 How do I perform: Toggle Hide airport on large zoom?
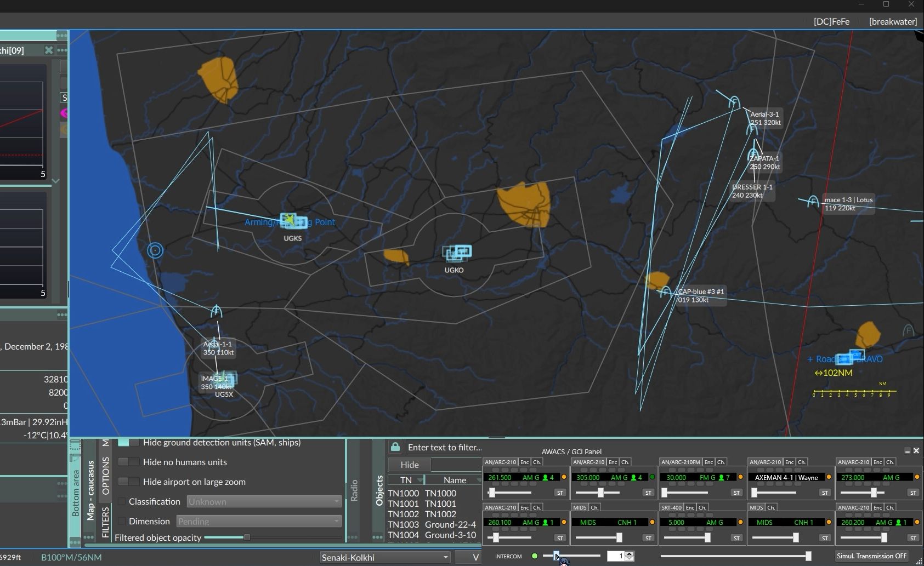129,482
